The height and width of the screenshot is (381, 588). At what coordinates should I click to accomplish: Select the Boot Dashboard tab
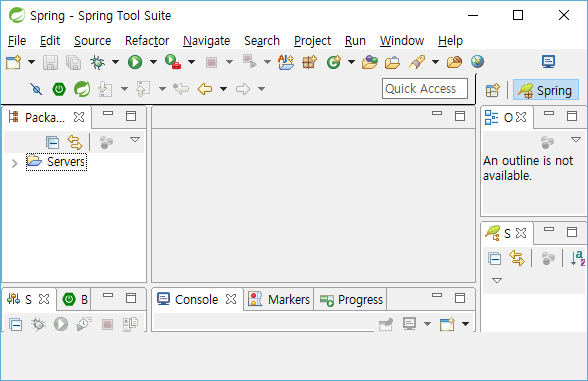click(75, 299)
